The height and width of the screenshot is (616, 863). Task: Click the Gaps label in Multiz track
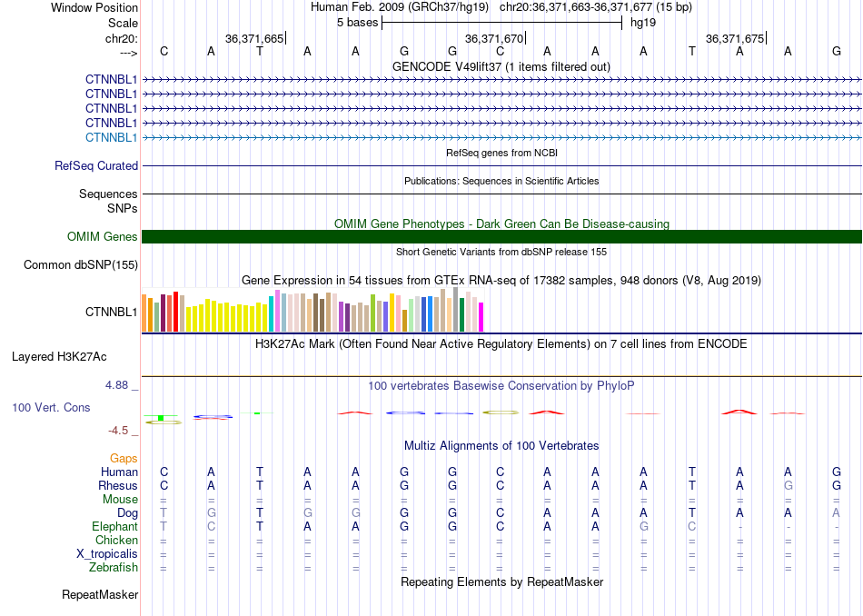(x=124, y=458)
